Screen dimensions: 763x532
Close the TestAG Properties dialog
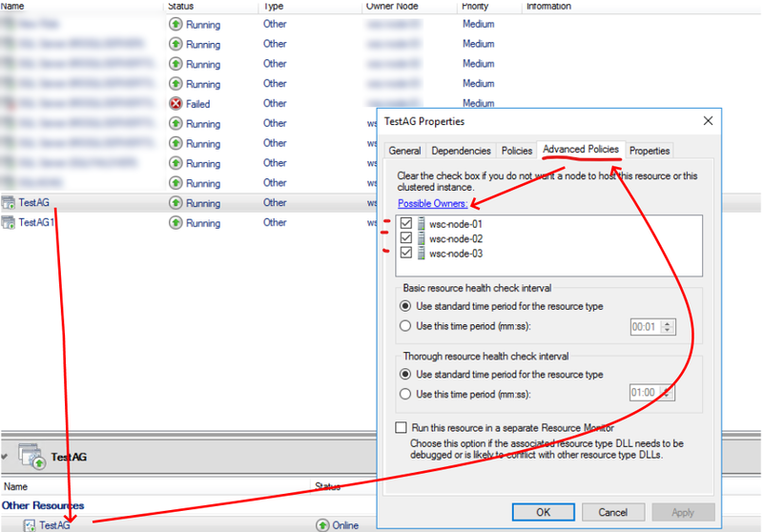point(708,120)
